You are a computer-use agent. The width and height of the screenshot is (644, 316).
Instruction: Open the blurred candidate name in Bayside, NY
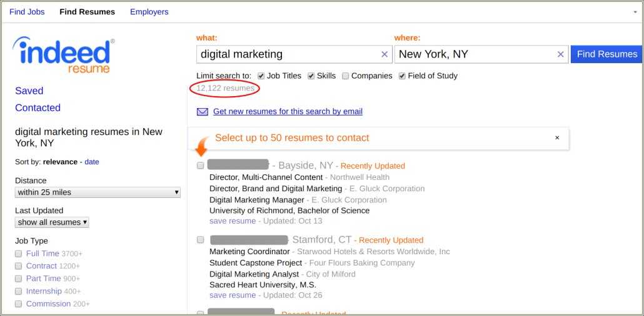(x=238, y=165)
